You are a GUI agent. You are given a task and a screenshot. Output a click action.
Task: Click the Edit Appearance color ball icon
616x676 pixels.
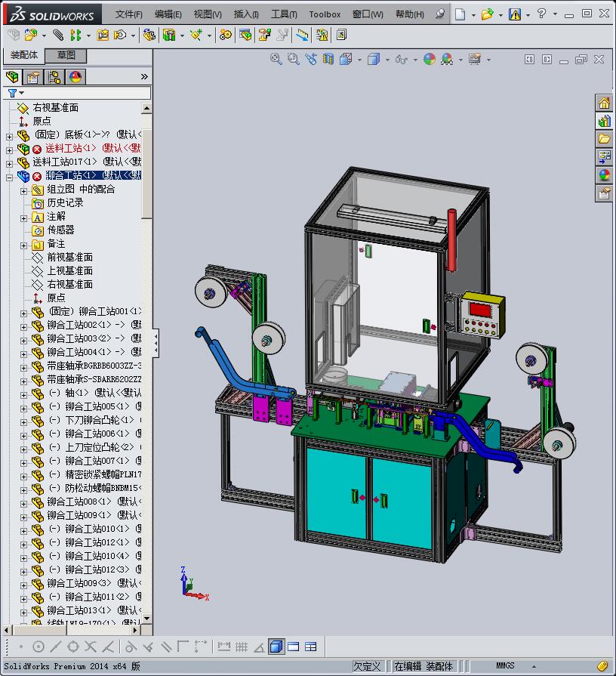tap(430, 59)
